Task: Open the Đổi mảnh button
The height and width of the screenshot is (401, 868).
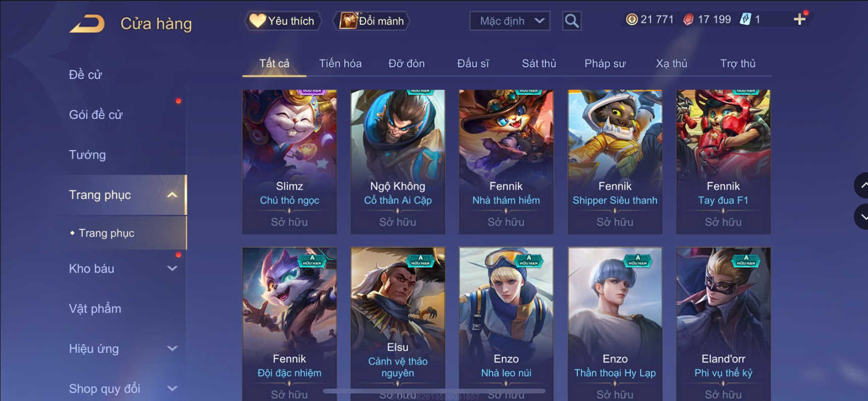Action: click(x=372, y=21)
